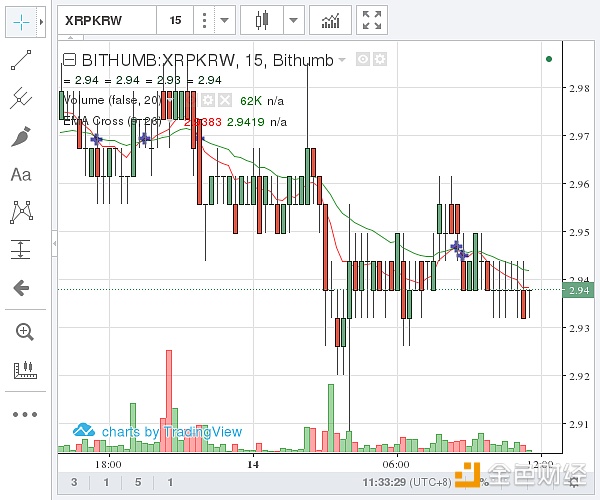The height and width of the screenshot is (500, 600).
Task: Toggle fullscreen chart mode
Action: click(372, 20)
